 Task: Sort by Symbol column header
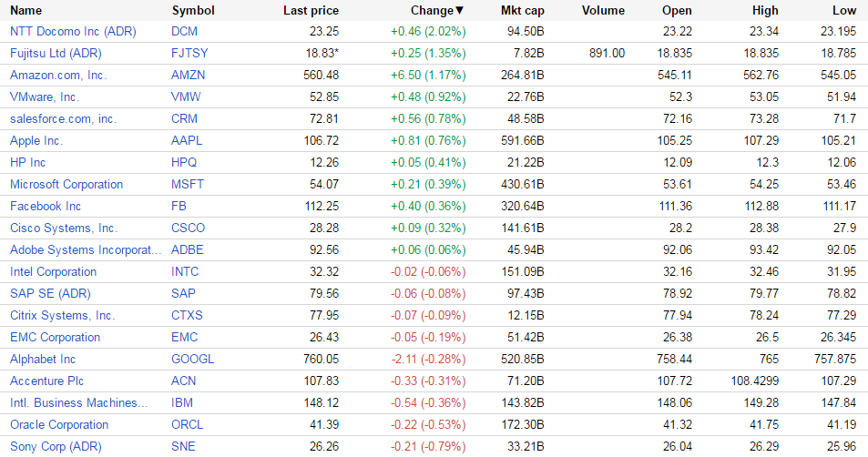pyautogui.click(x=193, y=11)
